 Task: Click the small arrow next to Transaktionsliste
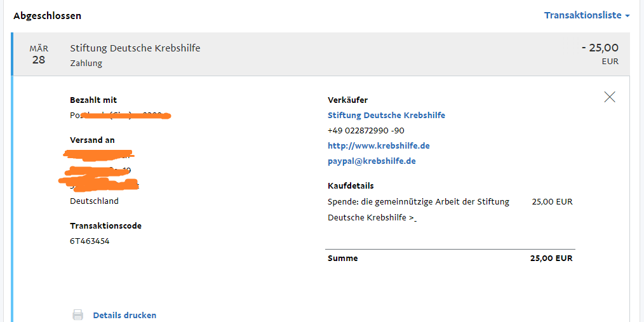pos(627,16)
